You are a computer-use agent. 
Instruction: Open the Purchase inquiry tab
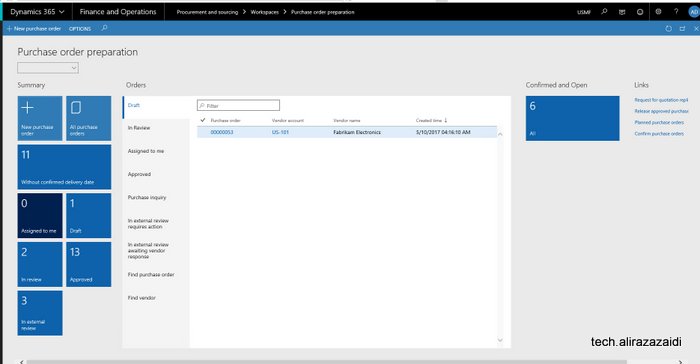pos(156,197)
